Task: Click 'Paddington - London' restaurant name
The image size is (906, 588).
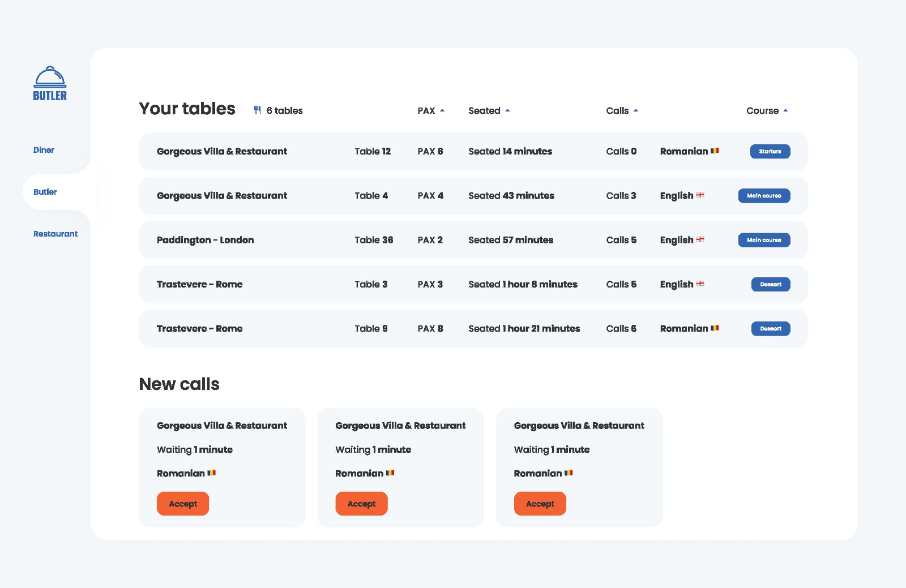Action: (x=205, y=240)
